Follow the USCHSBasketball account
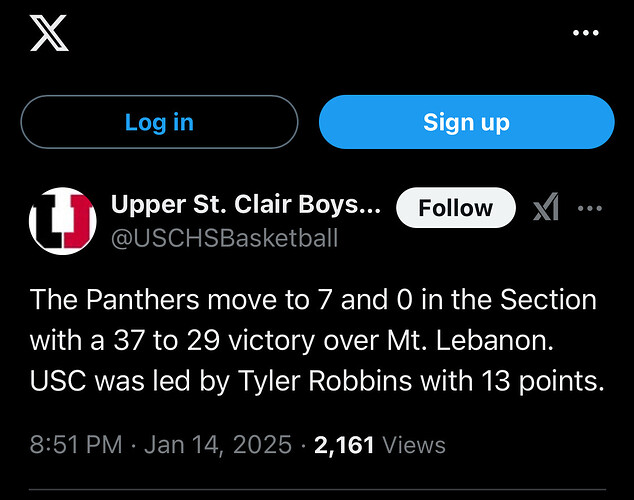634x500 pixels. coord(456,208)
